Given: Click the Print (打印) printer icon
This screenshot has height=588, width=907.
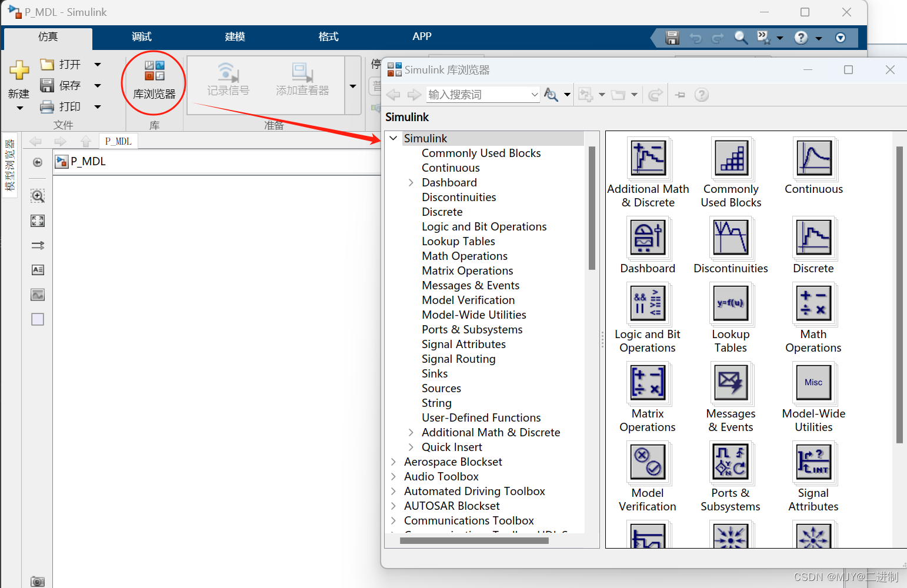Looking at the screenshot, I should pos(47,106).
